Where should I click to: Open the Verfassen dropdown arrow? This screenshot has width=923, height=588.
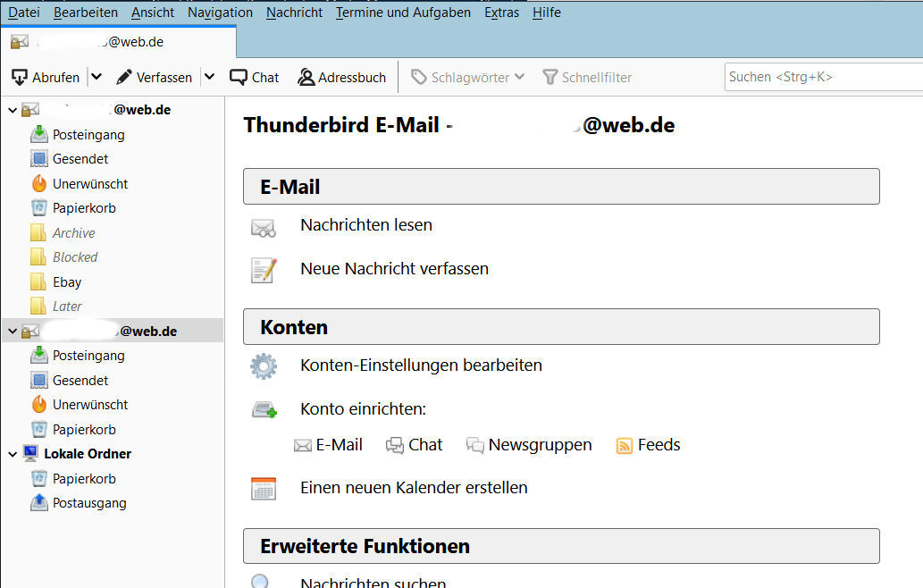click(x=210, y=77)
